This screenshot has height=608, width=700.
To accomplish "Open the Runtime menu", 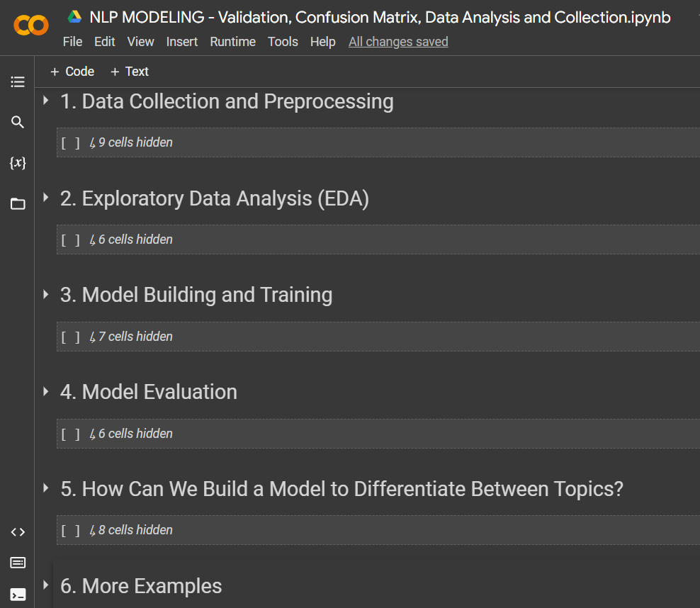I will click(x=232, y=42).
